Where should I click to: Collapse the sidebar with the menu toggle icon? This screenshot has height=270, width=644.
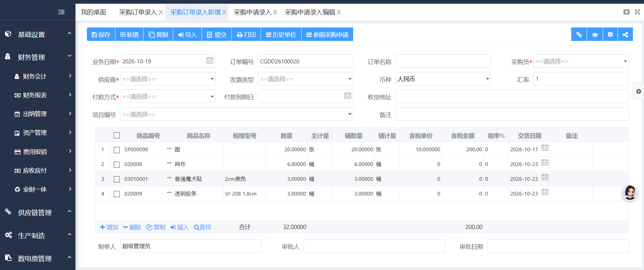tap(61, 12)
